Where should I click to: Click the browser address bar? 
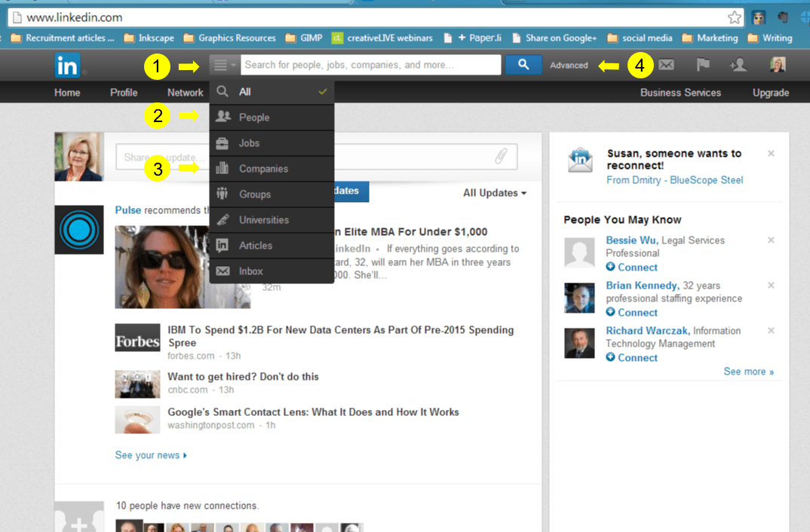pyautogui.click(x=375, y=17)
